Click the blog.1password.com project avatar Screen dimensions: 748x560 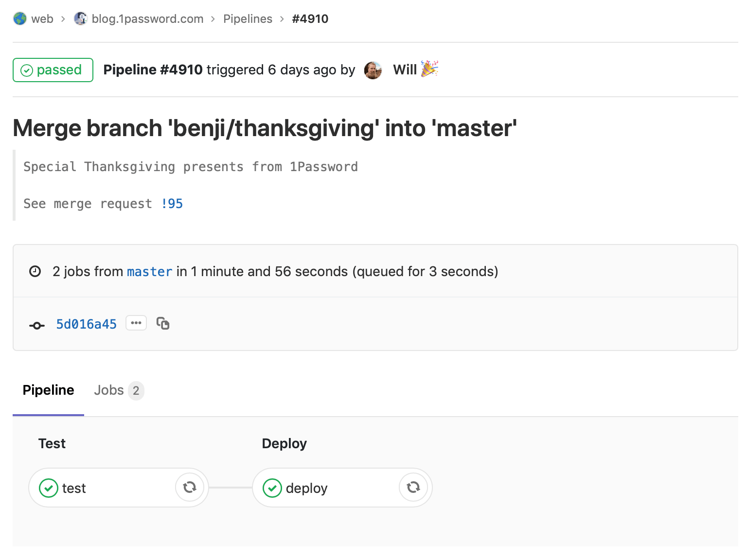[x=80, y=18]
